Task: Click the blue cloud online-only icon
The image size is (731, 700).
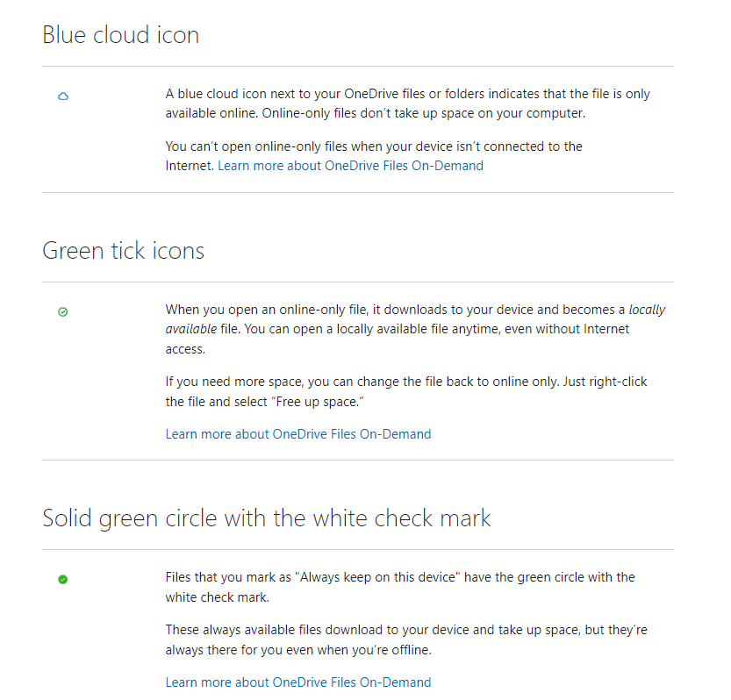Action: [x=63, y=96]
